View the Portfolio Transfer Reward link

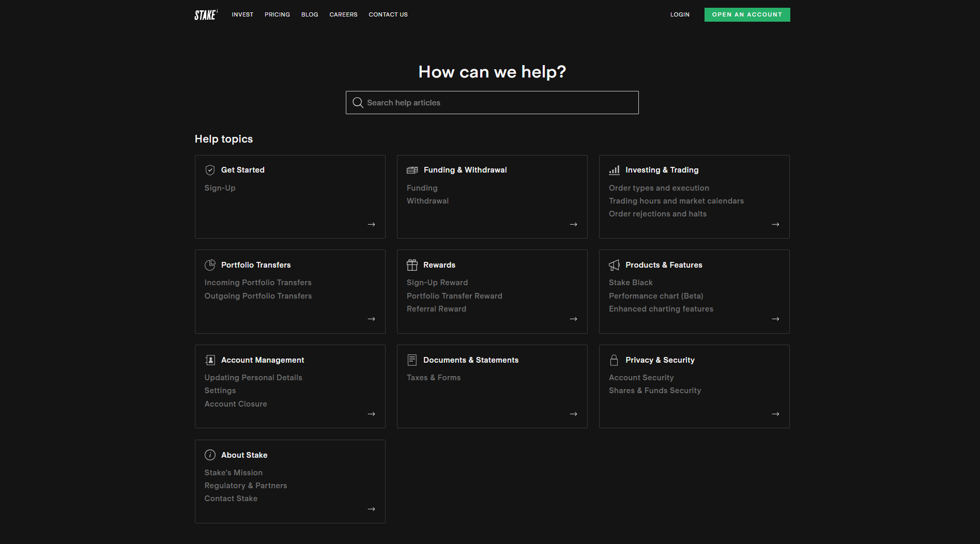coord(454,296)
